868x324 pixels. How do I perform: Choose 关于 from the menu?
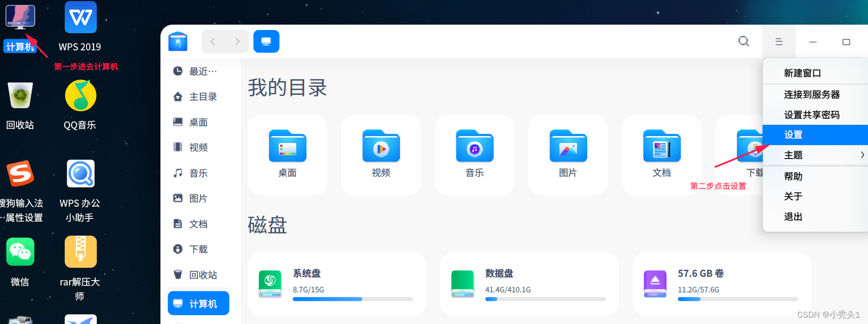click(815, 197)
